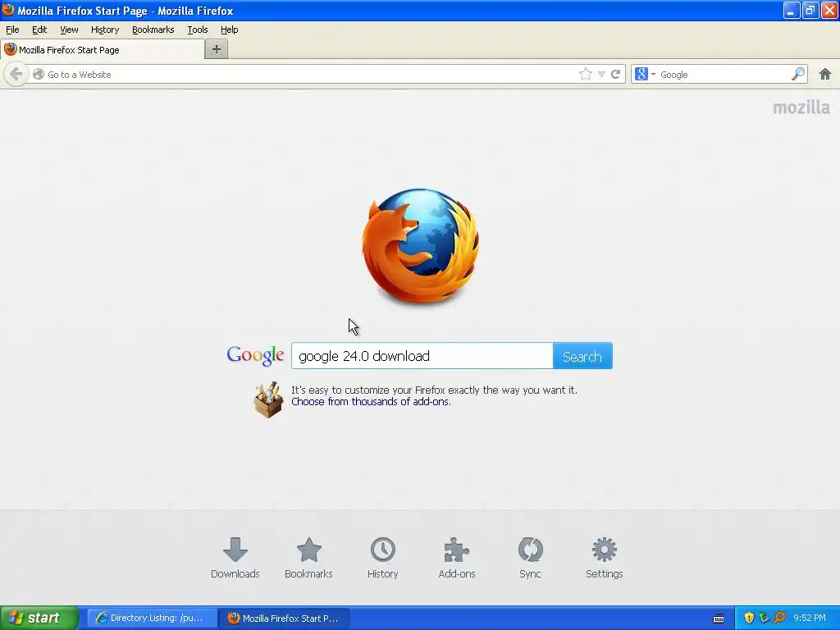Follow 'Choose from thousands of add-ons' link
Viewport: 840px width, 630px height.
pos(371,402)
